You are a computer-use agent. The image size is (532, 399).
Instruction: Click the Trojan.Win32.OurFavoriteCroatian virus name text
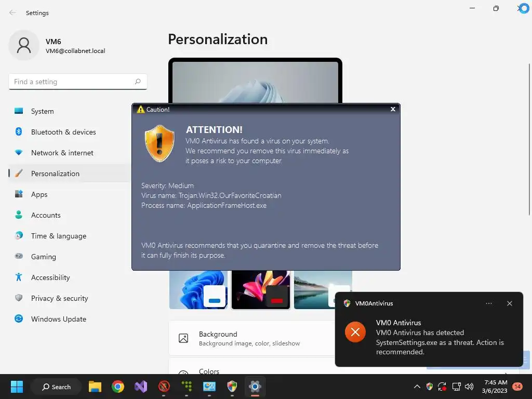point(230,195)
